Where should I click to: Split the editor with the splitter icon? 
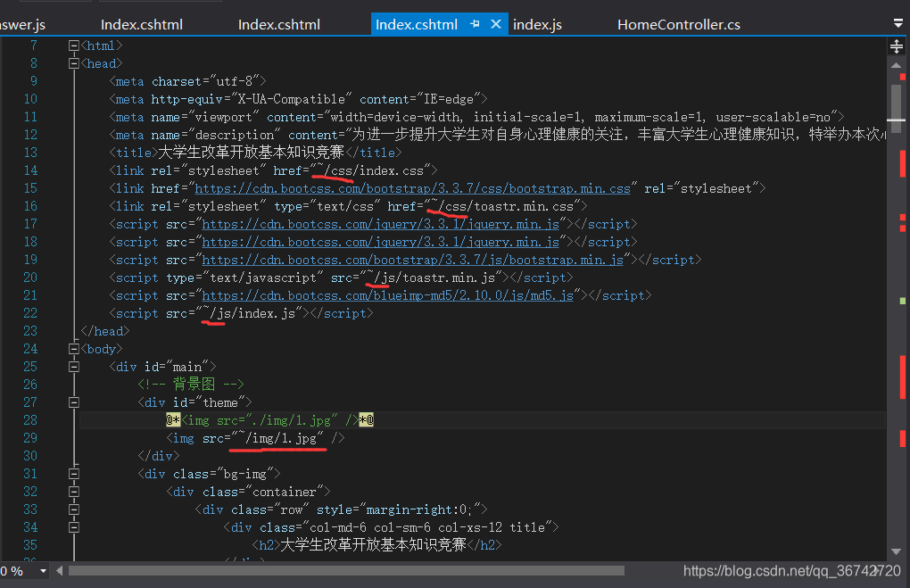pos(897,46)
